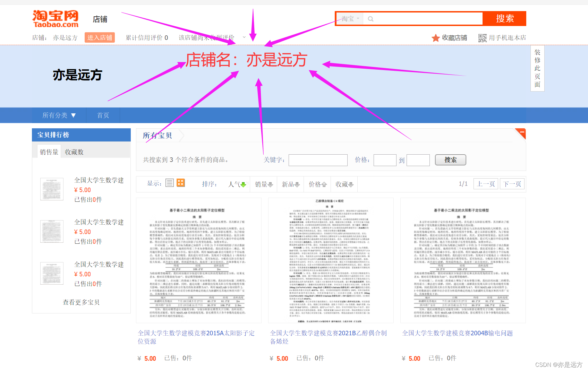The image size is (588, 371).
Task: Sort products by 人气
Action: pyautogui.click(x=237, y=184)
